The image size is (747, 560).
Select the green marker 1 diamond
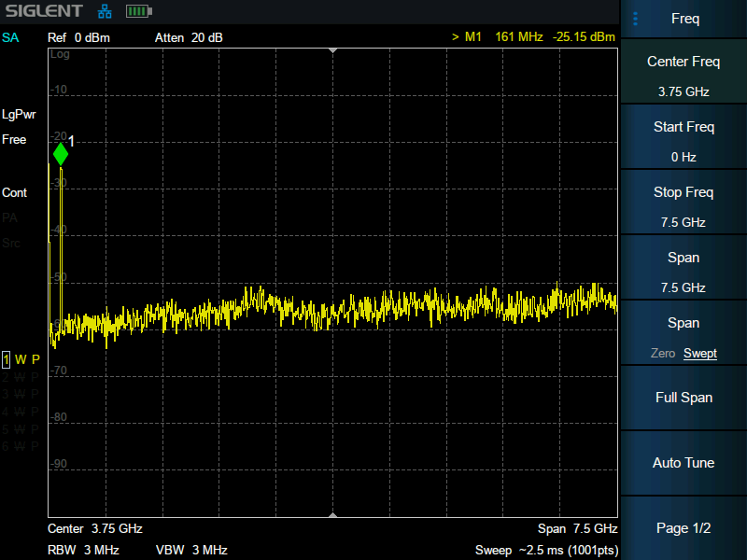(61, 154)
